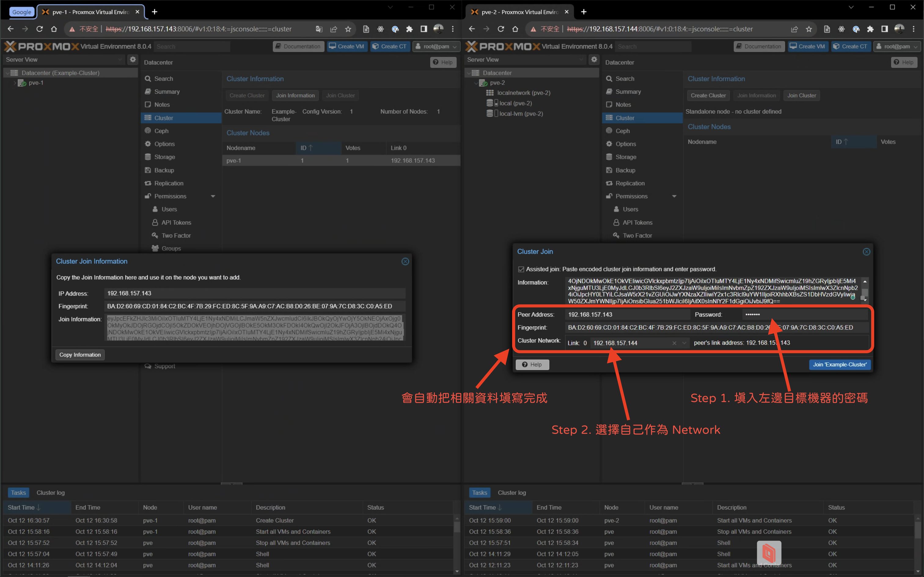Select localnetwork (pve-2) in the tree
Viewport: 924px width, 577px height.
click(523, 93)
